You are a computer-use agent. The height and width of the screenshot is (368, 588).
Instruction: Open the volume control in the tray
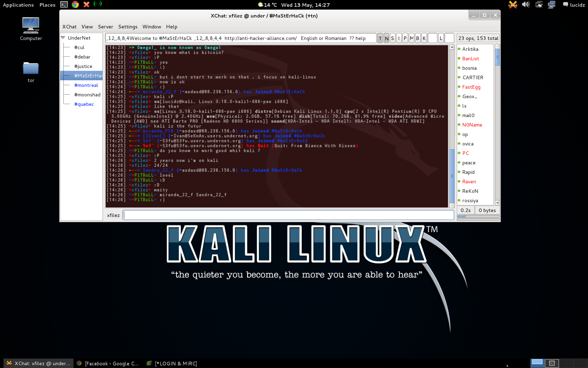pos(526,5)
